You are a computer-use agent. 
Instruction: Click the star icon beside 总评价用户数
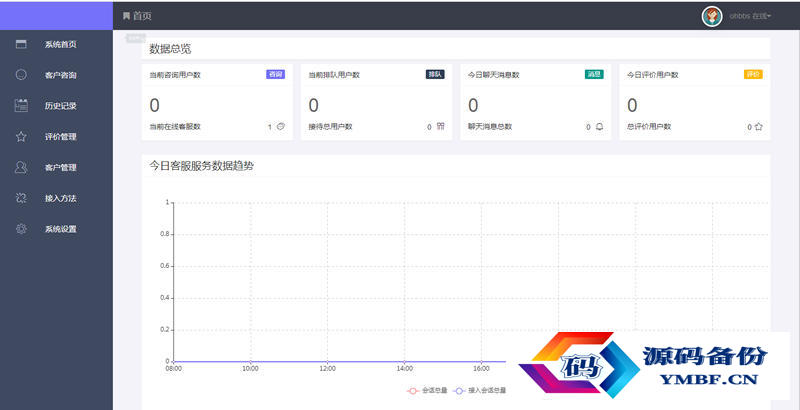(759, 127)
